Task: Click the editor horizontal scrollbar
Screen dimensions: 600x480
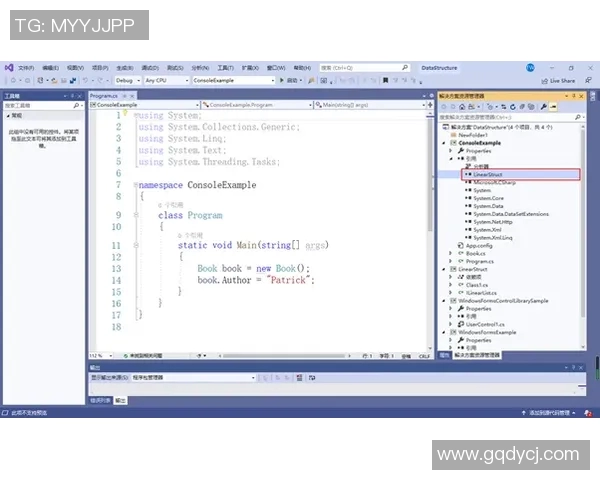Action: click(x=284, y=356)
